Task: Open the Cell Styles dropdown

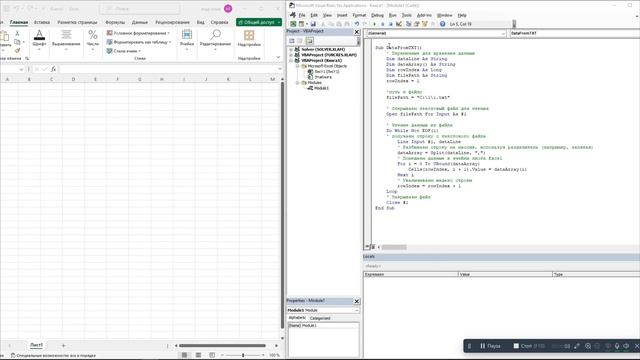Action: click(124, 51)
